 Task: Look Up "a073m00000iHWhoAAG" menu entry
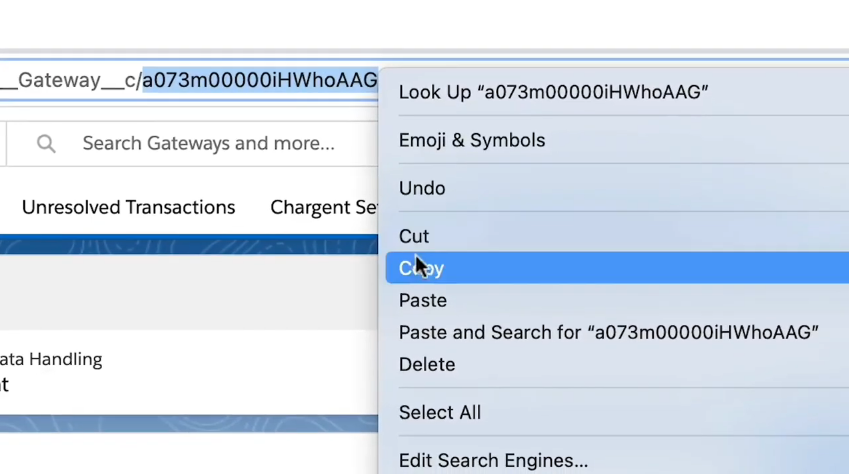553,92
